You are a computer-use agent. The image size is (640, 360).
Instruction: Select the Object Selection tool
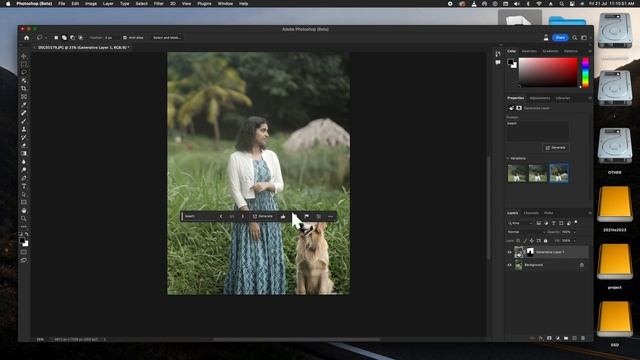coord(24,80)
